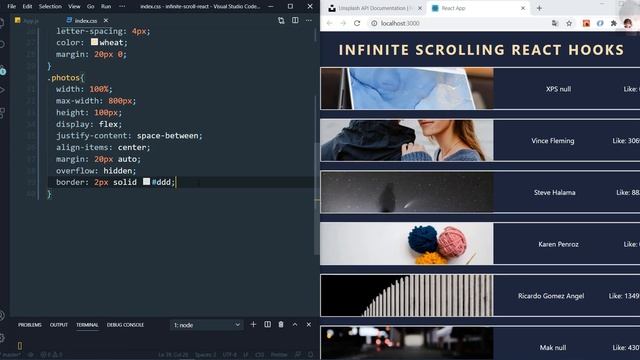Open the File menu in VS Code
This screenshot has width=640, height=360.
coord(11,7)
